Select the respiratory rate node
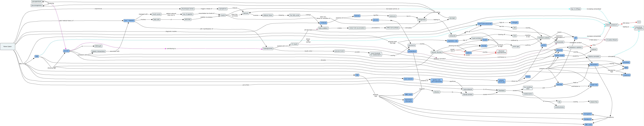Viewport: 644px width, 126px height. click(x=452, y=41)
